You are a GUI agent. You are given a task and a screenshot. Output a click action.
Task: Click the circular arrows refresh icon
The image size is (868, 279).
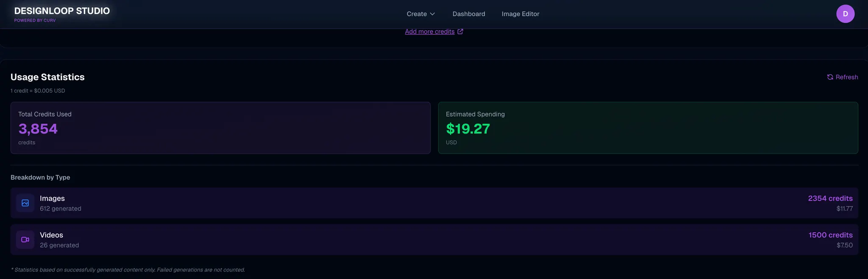click(830, 77)
